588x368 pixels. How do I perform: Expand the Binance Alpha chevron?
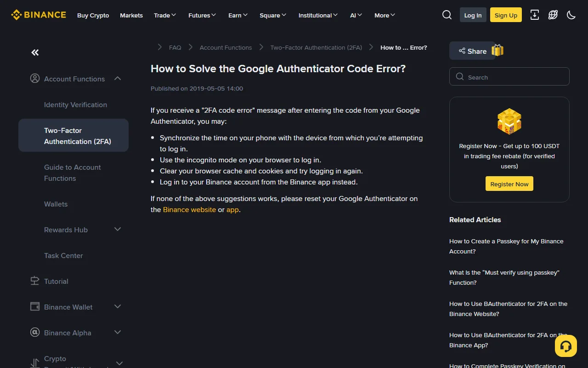pos(118,333)
